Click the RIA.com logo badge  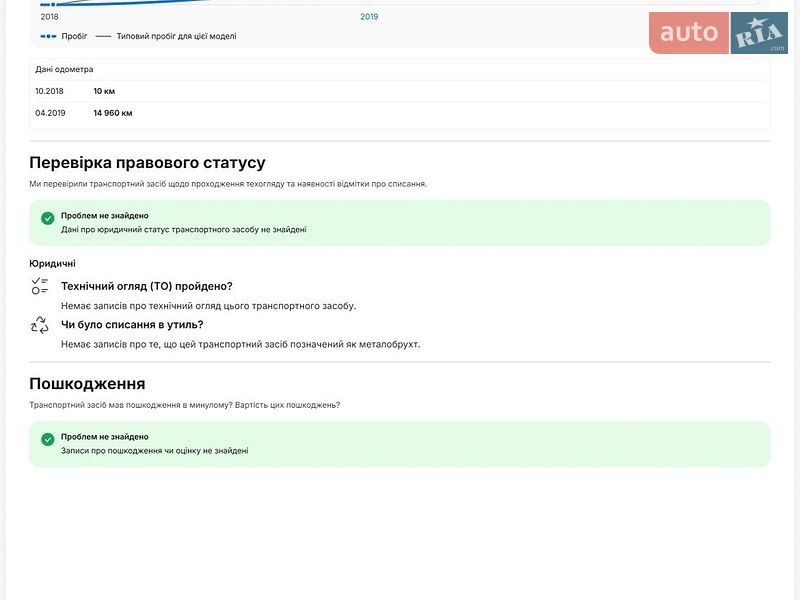click(x=759, y=33)
